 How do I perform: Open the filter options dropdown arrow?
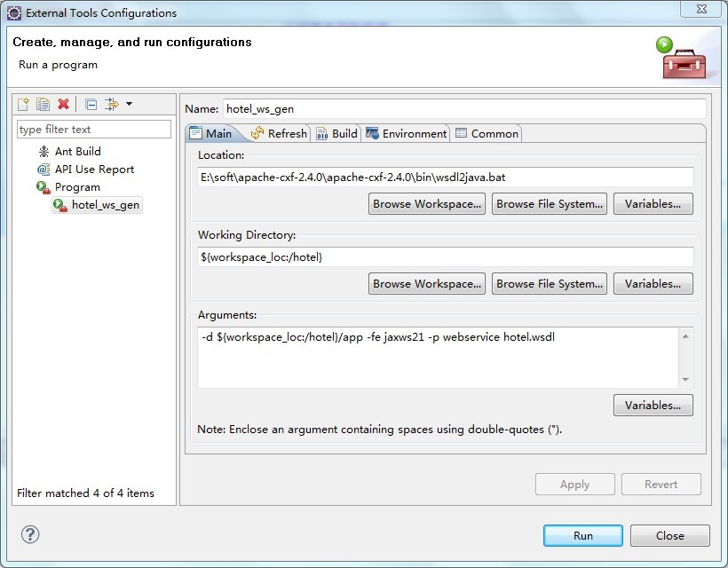pyautogui.click(x=129, y=104)
